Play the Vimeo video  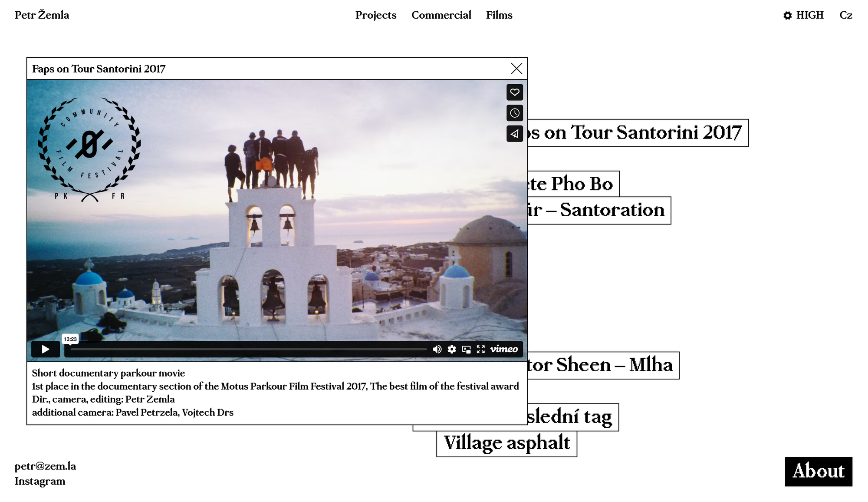click(45, 349)
